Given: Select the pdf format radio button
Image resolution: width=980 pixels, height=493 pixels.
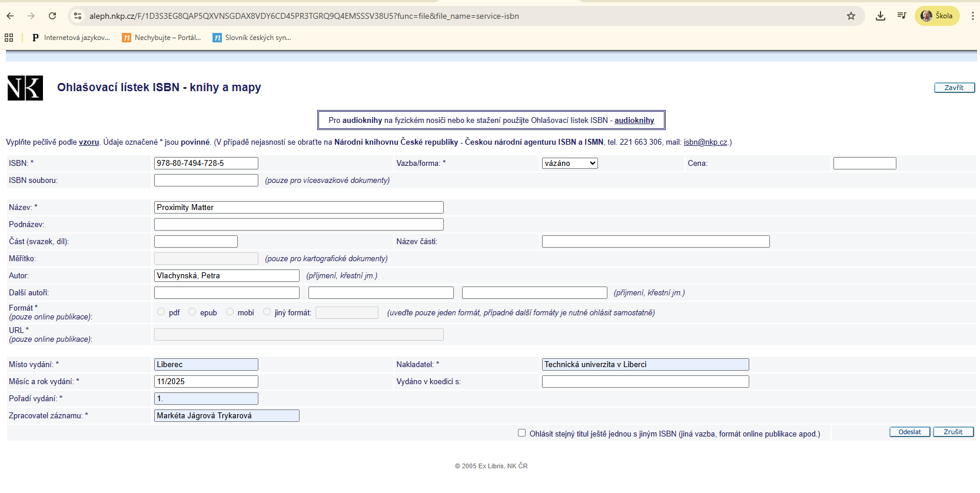Looking at the screenshot, I should 161,312.
